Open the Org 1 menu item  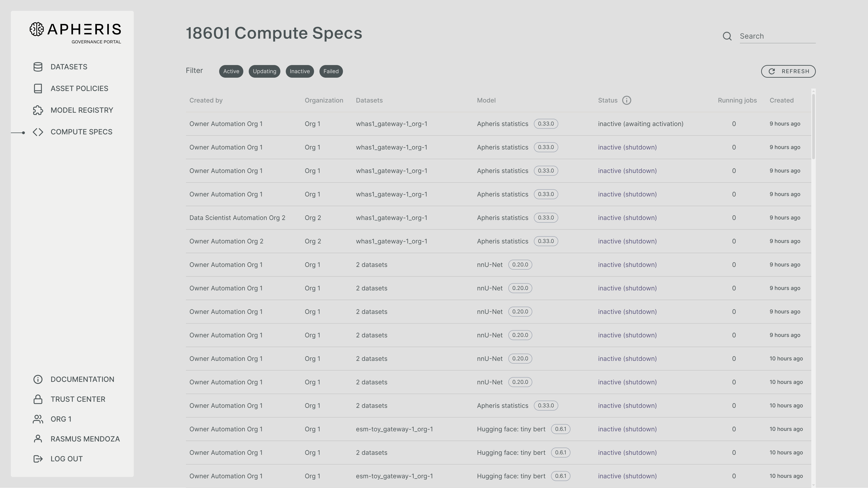pos(61,419)
